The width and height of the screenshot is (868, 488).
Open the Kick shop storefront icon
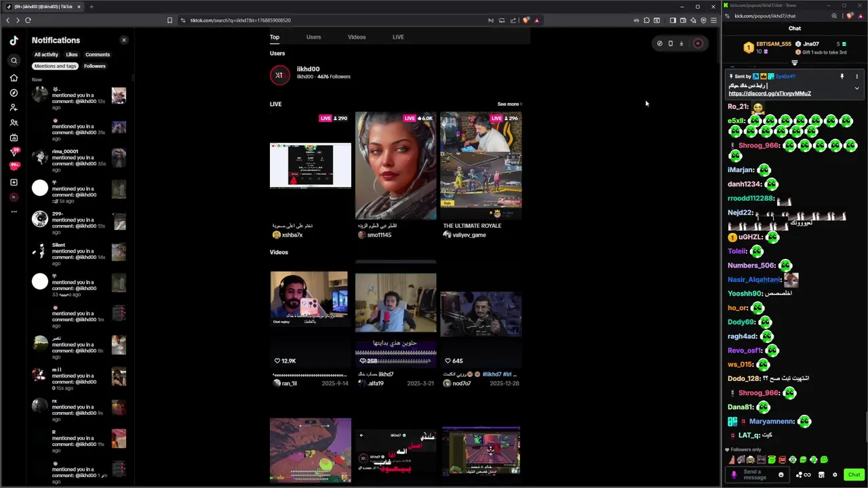tap(823, 474)
